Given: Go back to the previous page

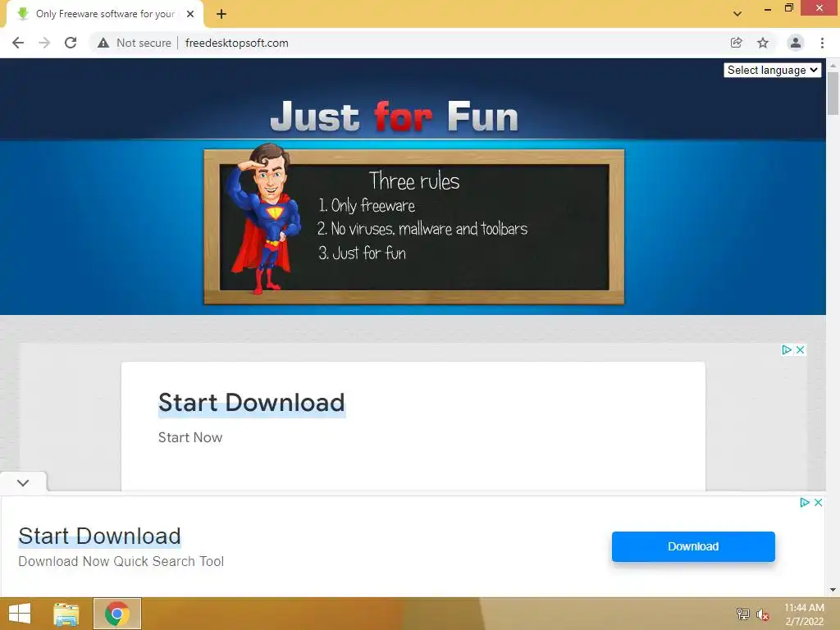Looking at the screenshot, I should (x=18, y=43).
